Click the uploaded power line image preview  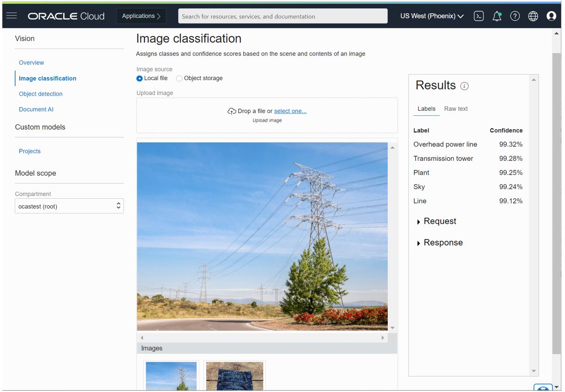(262, 236)
